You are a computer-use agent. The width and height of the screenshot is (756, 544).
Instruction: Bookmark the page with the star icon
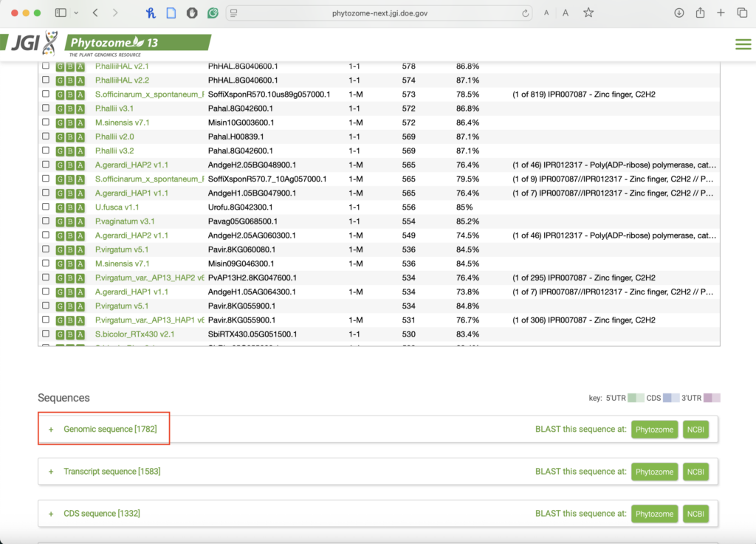(588, 13)
